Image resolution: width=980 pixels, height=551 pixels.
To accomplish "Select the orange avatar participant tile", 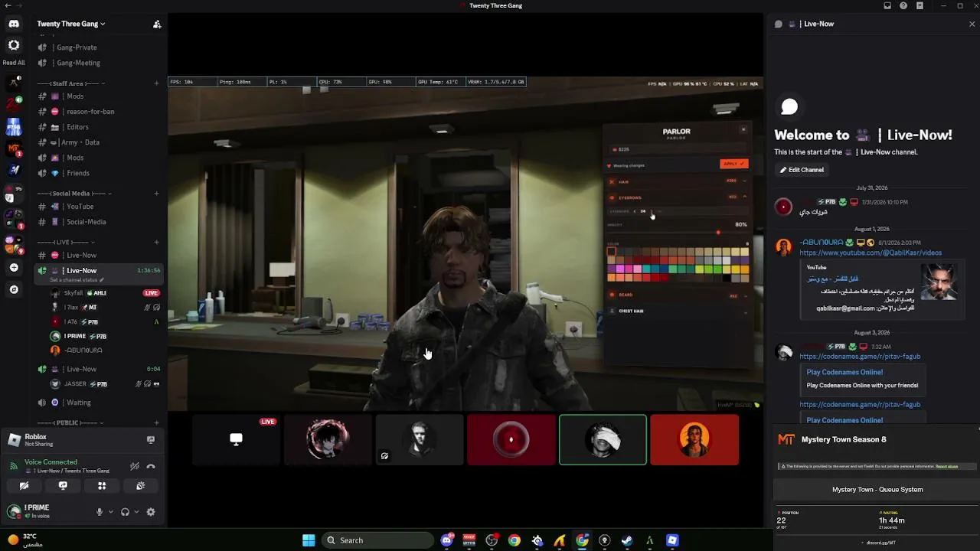I will pyautogui.click(x=694, y=440).
